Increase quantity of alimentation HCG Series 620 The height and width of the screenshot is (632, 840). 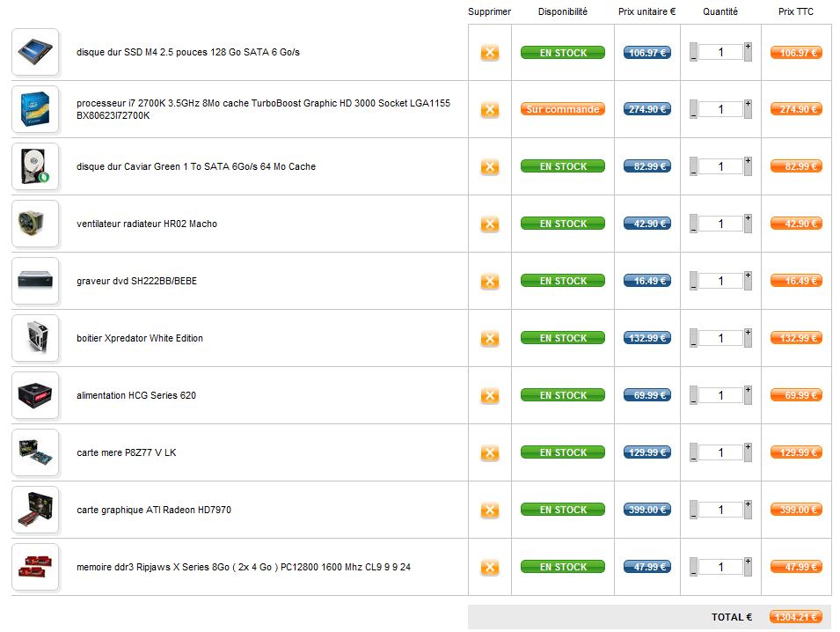748,390
